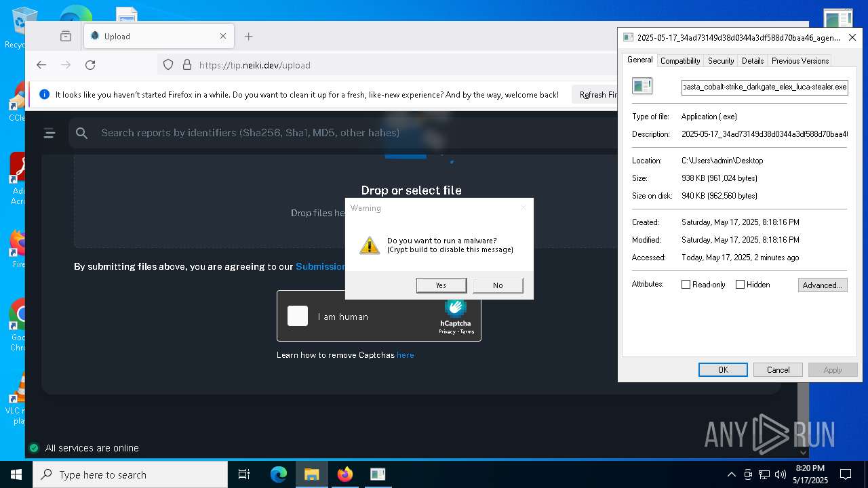Open Advanced attributes in Properties
Image resolution: width=868 pixels, height=488 pixels.
coord(823,285)
